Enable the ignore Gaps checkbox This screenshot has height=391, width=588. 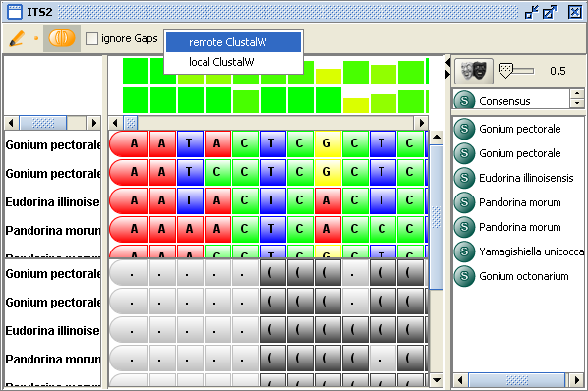[x=91, y=38]
